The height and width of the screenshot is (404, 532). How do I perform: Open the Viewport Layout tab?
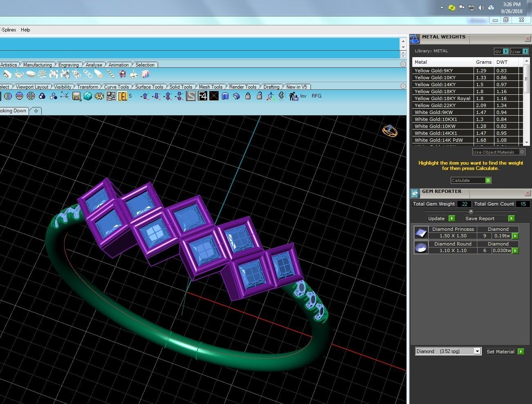point(32,87)
